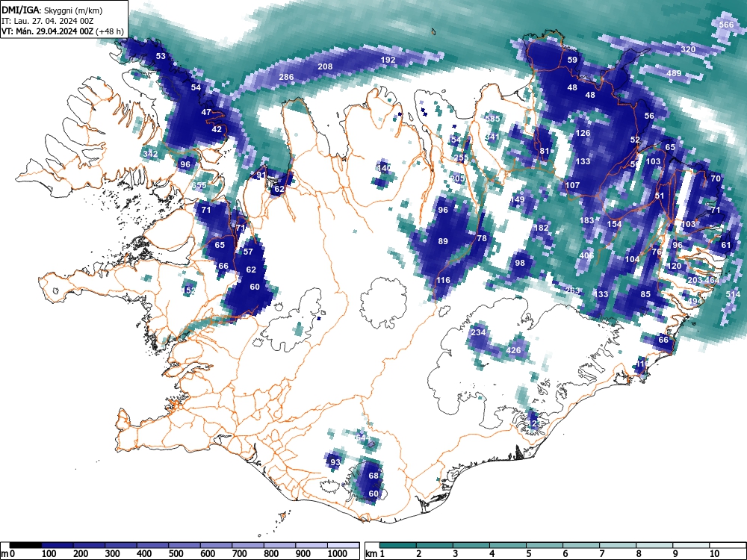Click the visibility value 585 on the map

[x=492, y=119]
